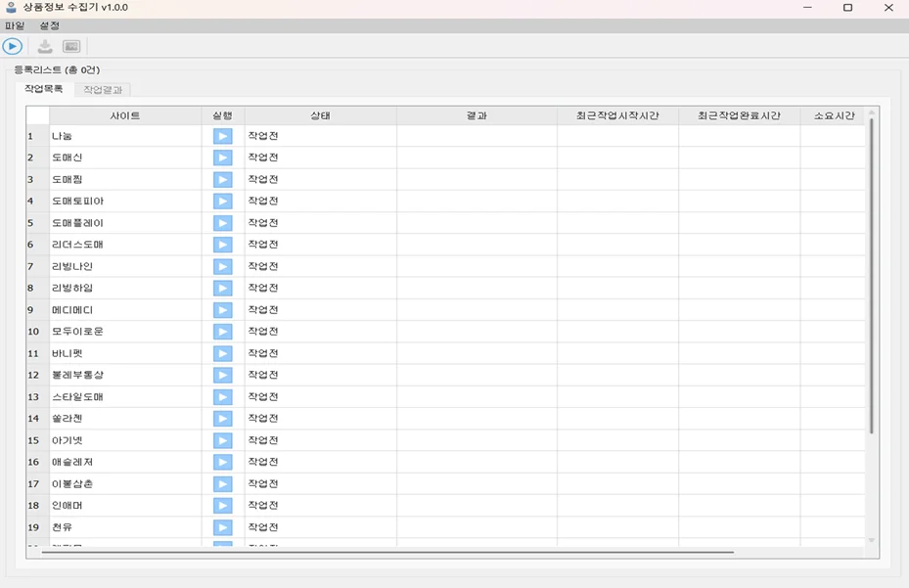Click the vertical scrollbar down arrow
The height and width of the screenshot is (588, 909).
click(871, 537)
